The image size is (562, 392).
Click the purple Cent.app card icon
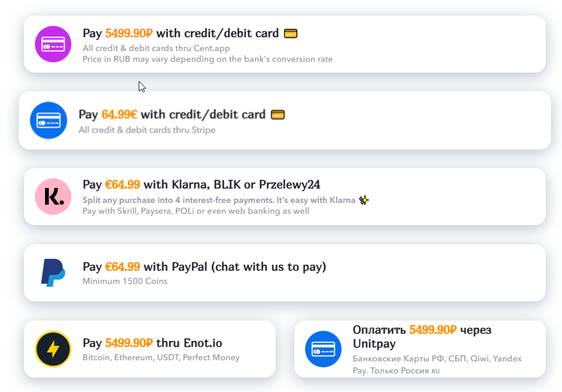53,44
